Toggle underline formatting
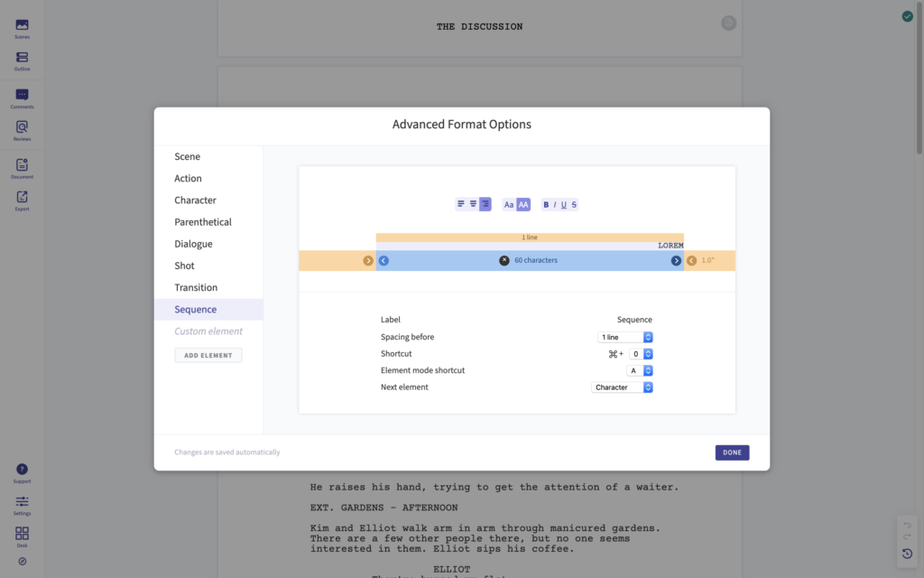Screen dimensions: 924x578 pos(566,204)
